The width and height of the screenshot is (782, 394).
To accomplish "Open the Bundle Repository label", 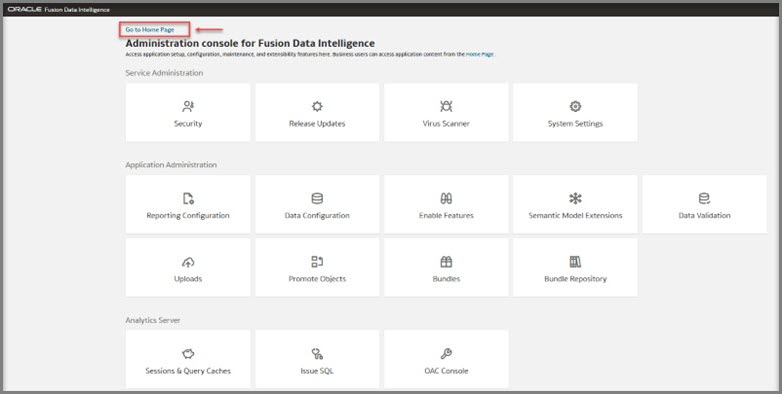I will coord(576,279).
